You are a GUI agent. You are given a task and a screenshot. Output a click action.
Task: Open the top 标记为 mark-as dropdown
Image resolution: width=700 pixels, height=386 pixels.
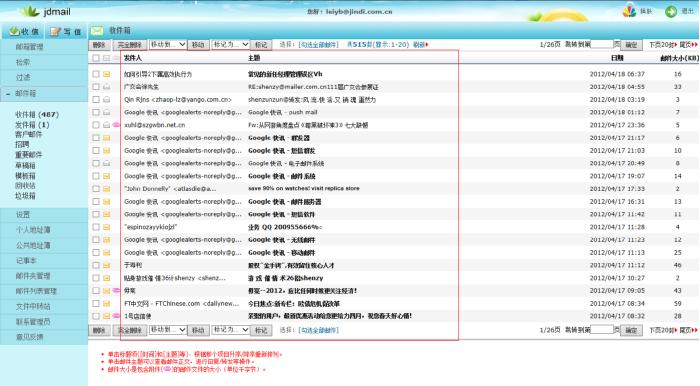(230, 45)
